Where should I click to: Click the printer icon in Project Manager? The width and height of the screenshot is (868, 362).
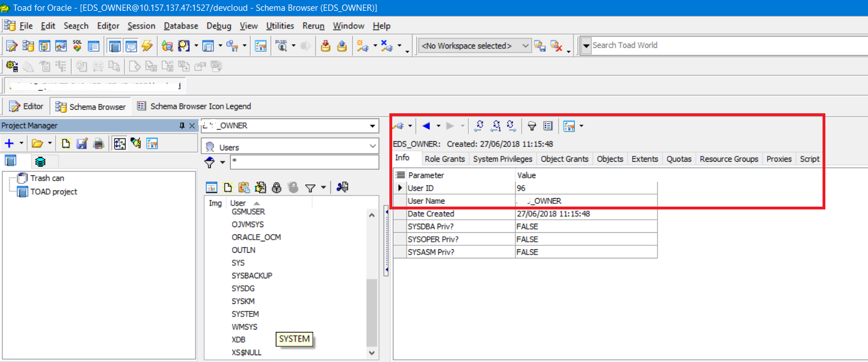98,143
